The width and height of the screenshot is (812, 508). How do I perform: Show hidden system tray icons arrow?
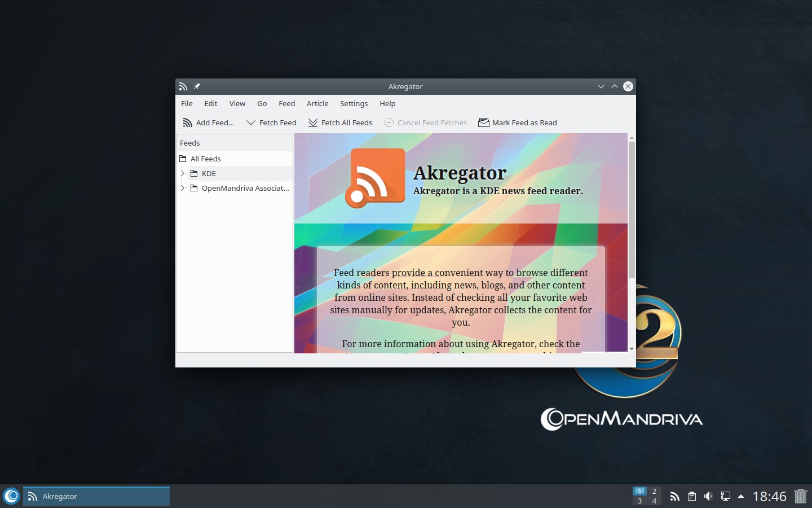click(x=741, y=496)
